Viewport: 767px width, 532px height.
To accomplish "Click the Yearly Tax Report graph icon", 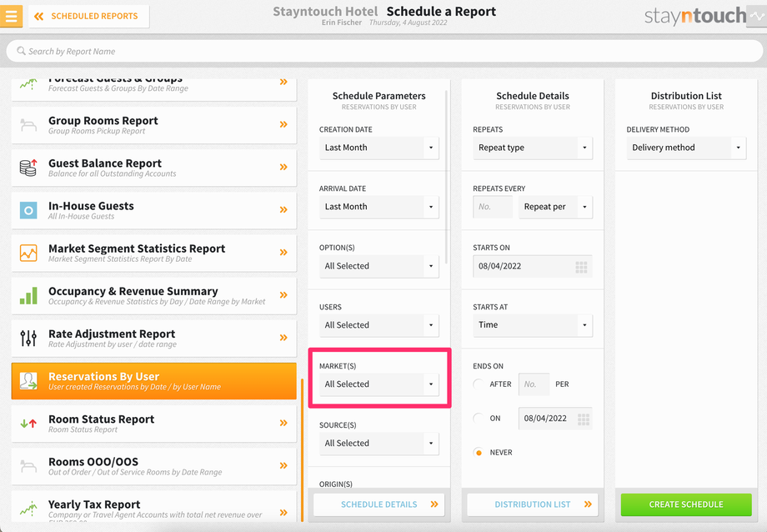I will [x=28, y=509].
